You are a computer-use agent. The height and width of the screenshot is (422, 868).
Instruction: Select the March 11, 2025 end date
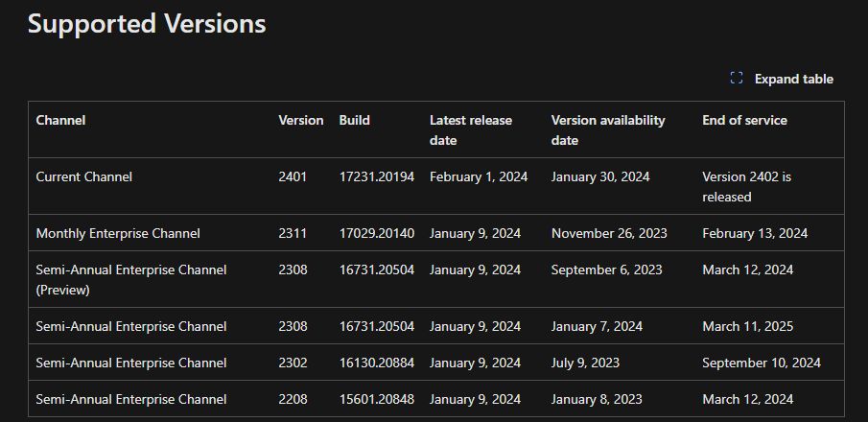click(x=747, y=326)
